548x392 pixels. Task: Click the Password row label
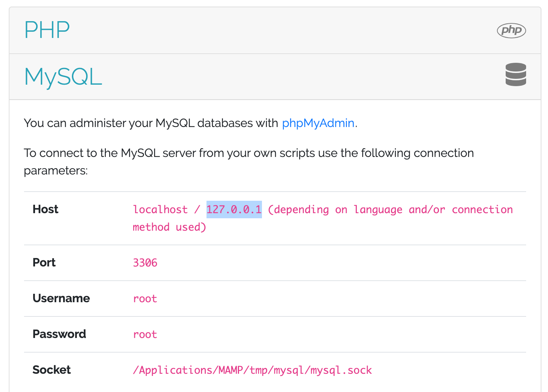pos(59,334)
